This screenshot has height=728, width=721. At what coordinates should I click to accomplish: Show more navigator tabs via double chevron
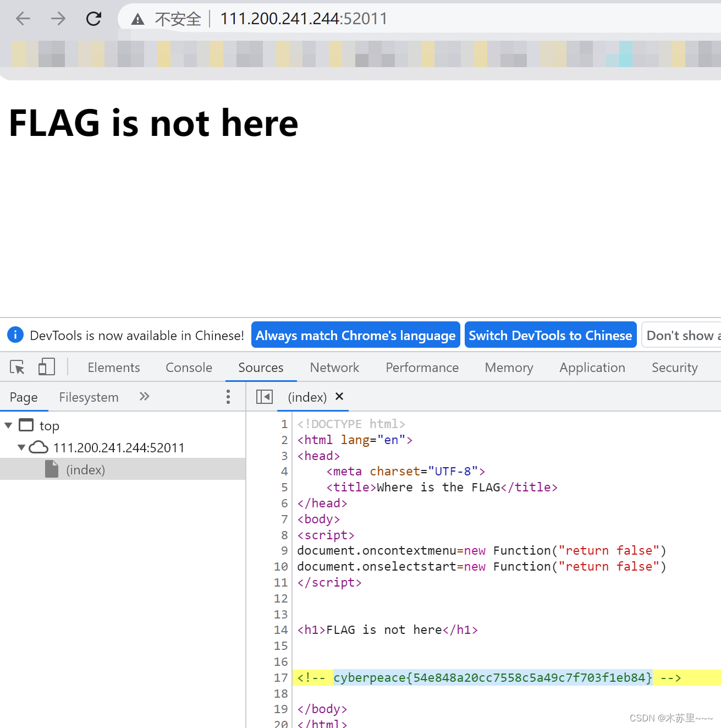click(x=144, y=396)
